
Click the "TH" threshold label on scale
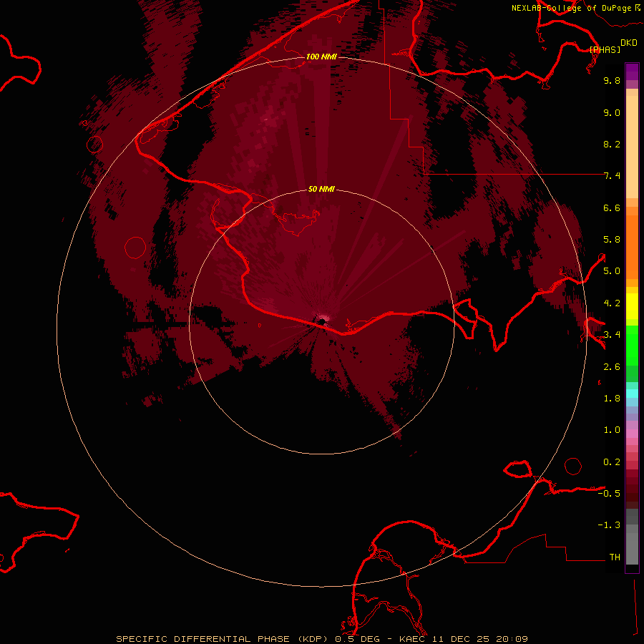[615, 557]
